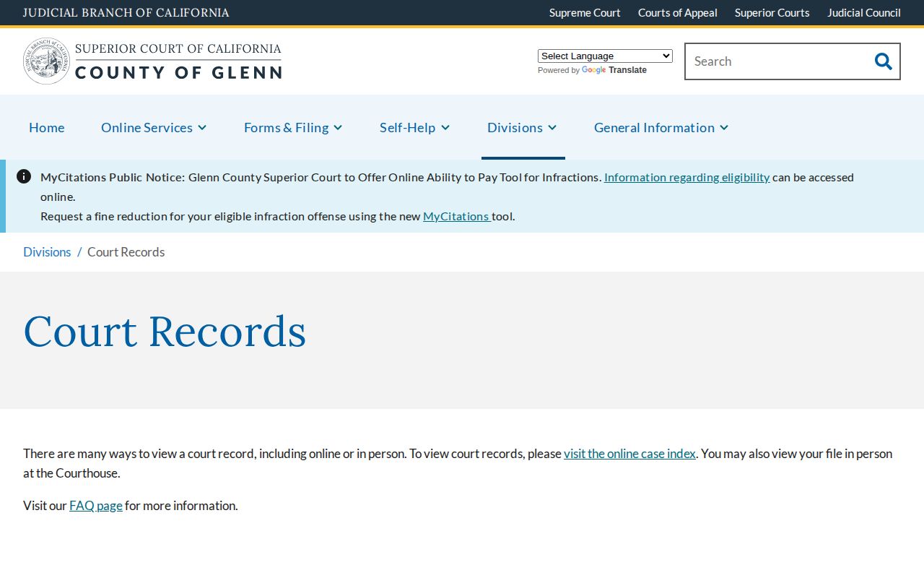This screenshot has width=924, height=578.
Task: Open the Forms & Filing menu
Action: coord(286,127)
